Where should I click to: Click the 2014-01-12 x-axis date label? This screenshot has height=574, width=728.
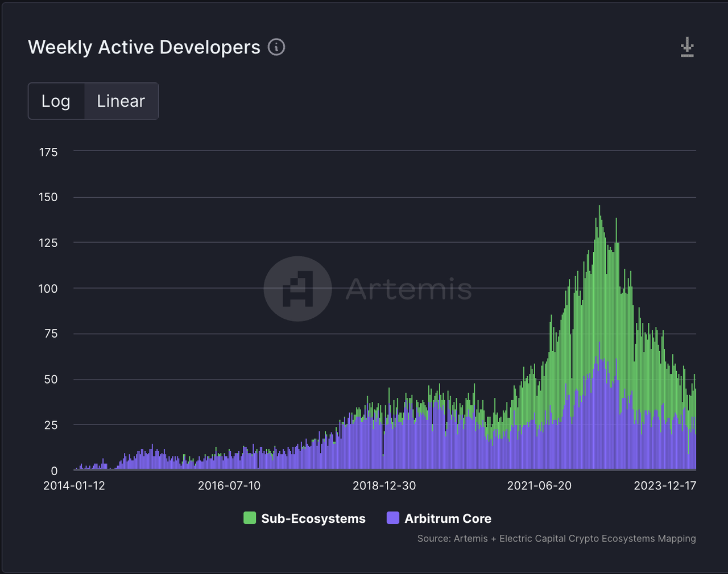74,486
